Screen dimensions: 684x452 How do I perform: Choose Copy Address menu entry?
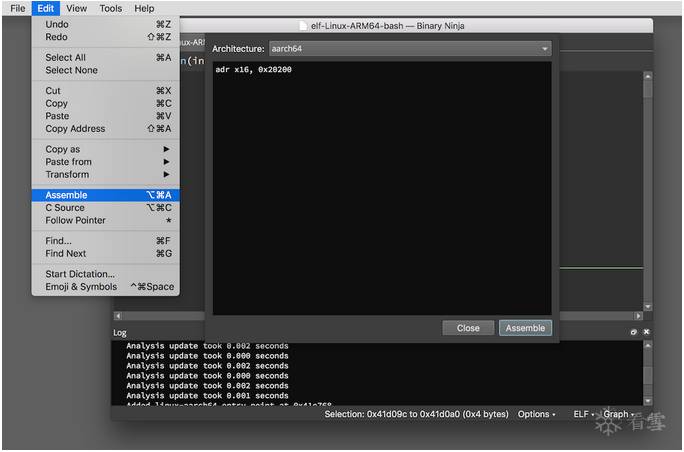click(106, 128)
